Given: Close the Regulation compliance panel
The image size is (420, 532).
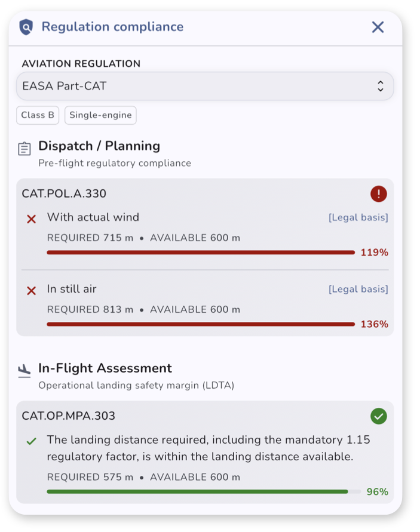Looking at the screenshot, I should point(378,27).
